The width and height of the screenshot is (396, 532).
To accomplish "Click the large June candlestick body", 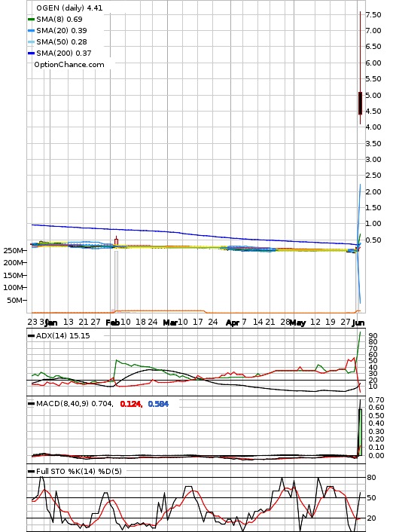I will 360,102.
